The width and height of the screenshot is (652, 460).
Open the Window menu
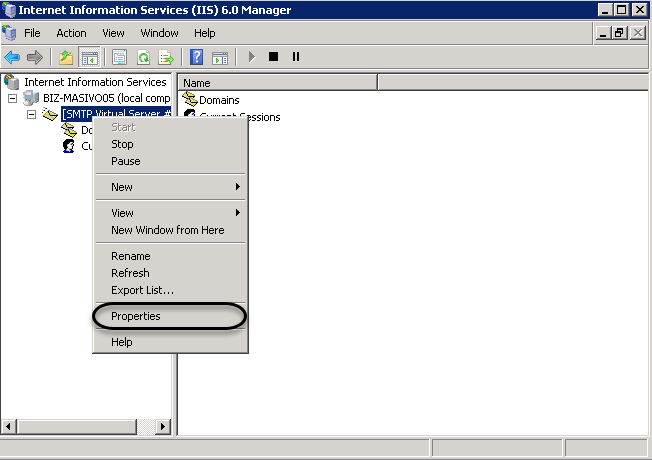coord(159,33)
